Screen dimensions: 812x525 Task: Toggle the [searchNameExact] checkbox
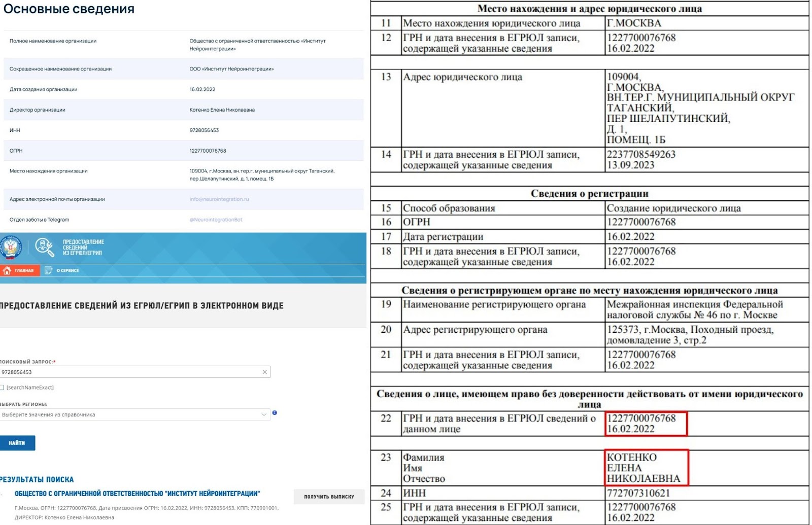pos(2,388)
